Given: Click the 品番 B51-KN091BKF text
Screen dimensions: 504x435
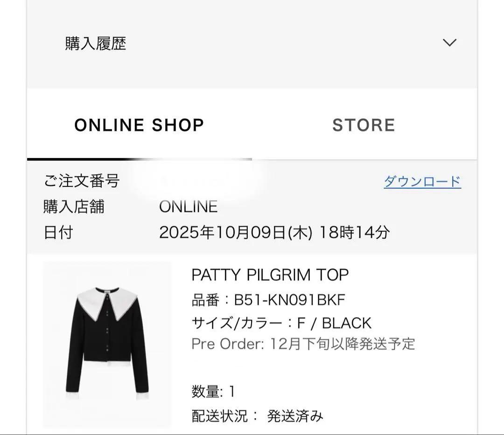Looking at the screenshot, I should (x=268, y=299).
